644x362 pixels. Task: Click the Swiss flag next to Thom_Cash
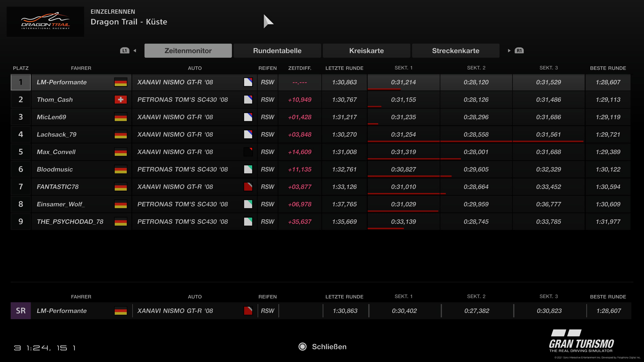pos(121,100)
